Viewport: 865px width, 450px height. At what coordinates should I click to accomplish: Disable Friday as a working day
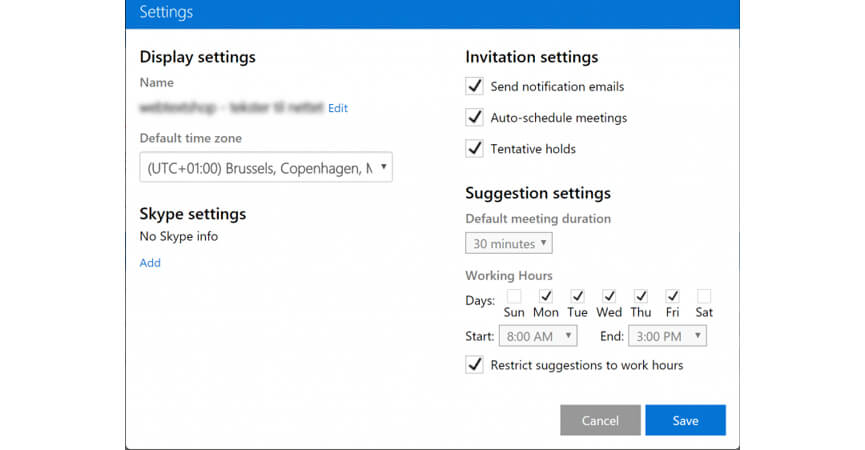(673, 296)
